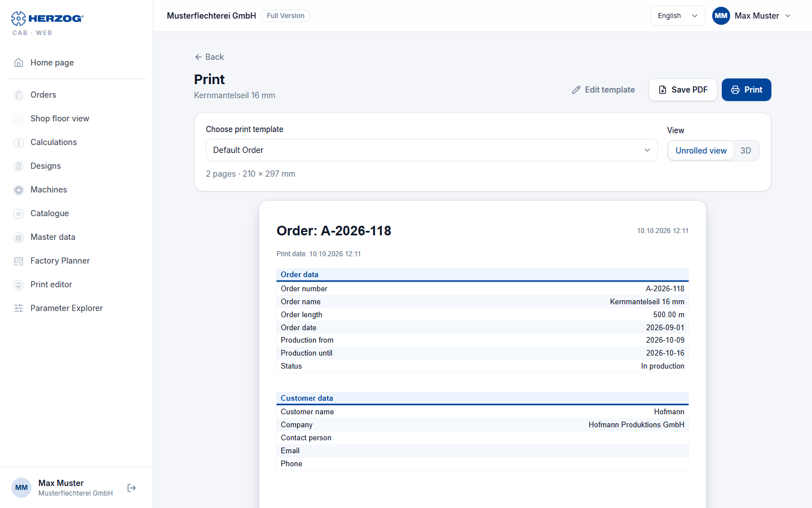Click the Herzog CAB-WEB logo
Screen dimensions: 812x508
[47, 23]
